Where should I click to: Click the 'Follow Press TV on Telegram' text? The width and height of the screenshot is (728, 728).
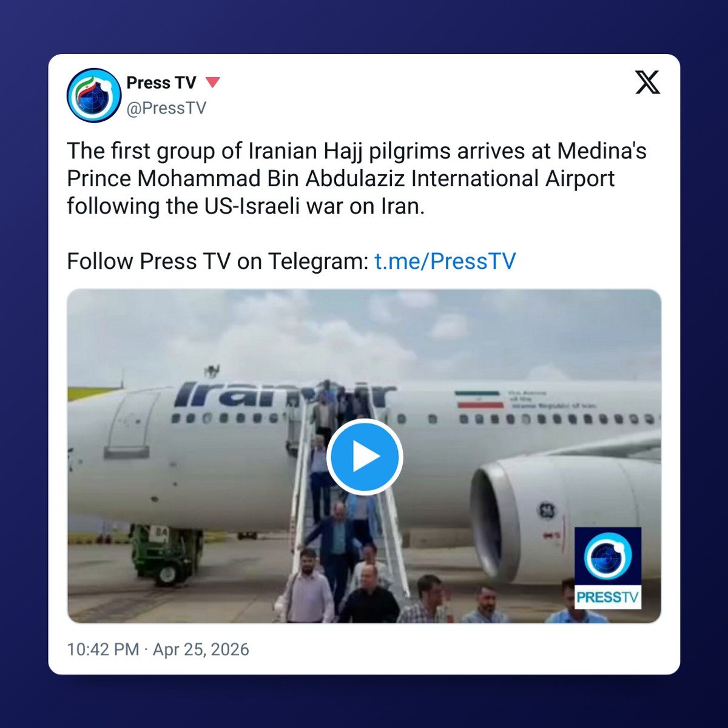218,261
